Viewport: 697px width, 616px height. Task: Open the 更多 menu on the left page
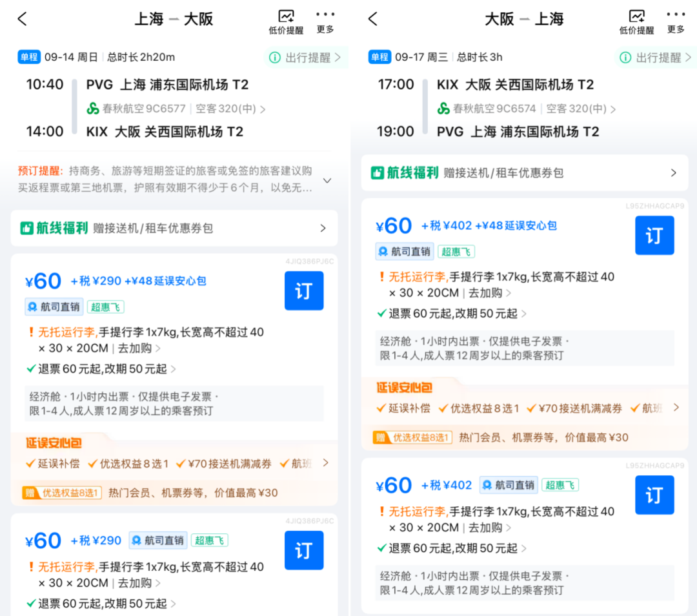(x=325, y=19)
